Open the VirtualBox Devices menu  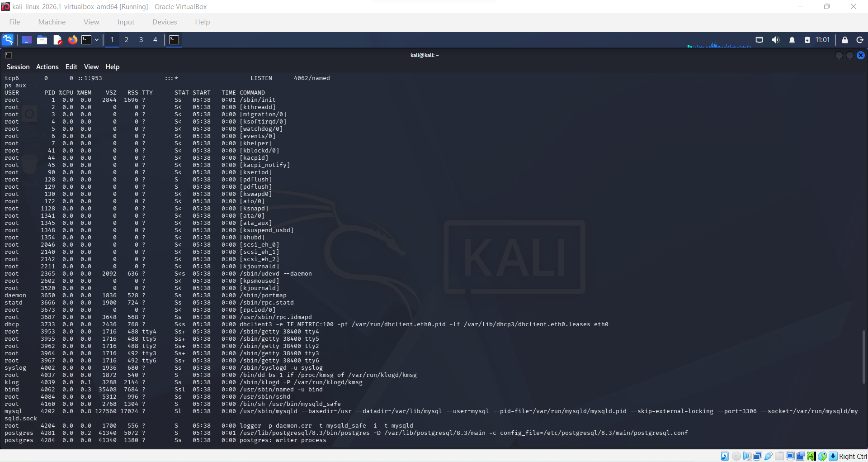coord(165,22)
